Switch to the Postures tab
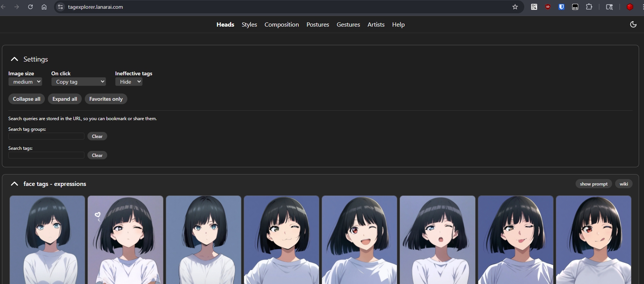 (318, 24)
